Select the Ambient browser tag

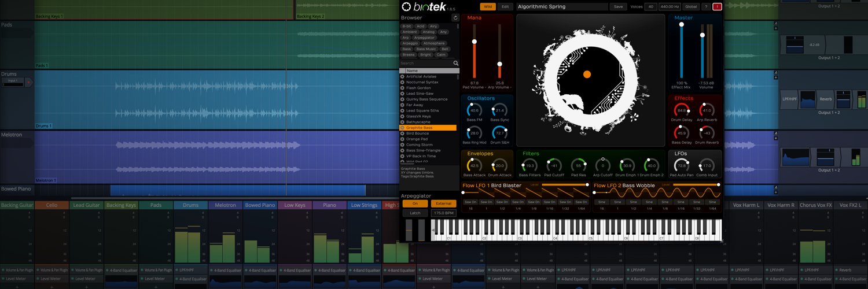[x=409, y=32]
